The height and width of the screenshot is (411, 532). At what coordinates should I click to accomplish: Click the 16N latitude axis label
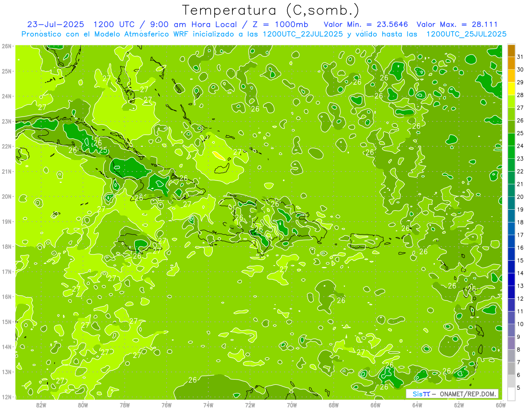coord(7,297)
